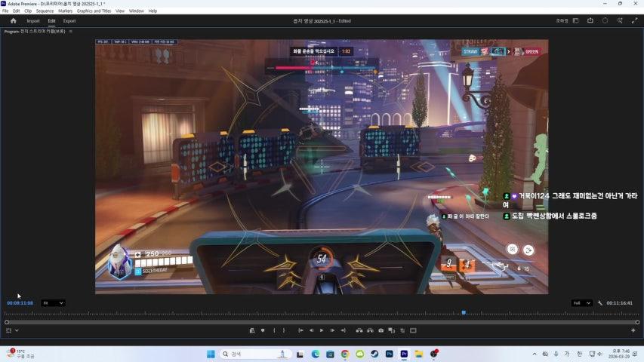Switch to the Edit workspace tab
Viewport: 644px width, 362px height.
click(x=51, y=21)
